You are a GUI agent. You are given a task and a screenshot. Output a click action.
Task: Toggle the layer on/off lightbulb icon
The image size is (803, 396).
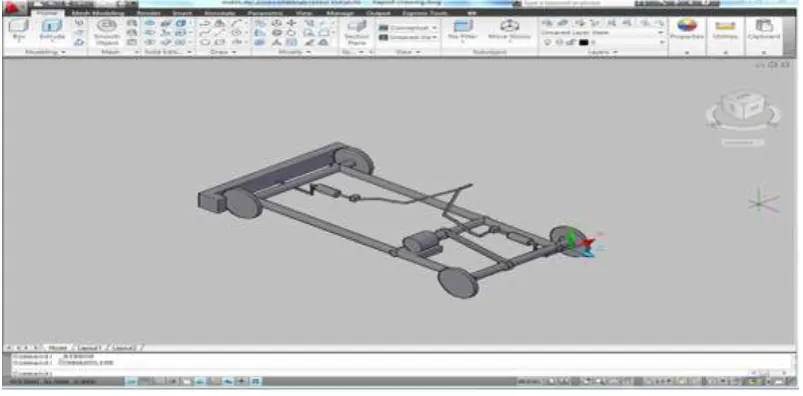coord(547,43)
